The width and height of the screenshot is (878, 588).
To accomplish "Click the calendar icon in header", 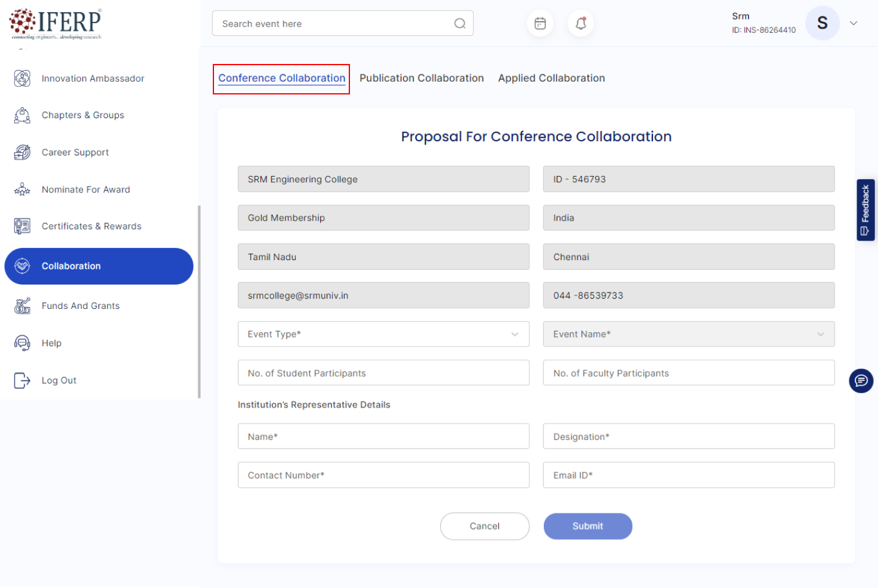I will [540, 24].
